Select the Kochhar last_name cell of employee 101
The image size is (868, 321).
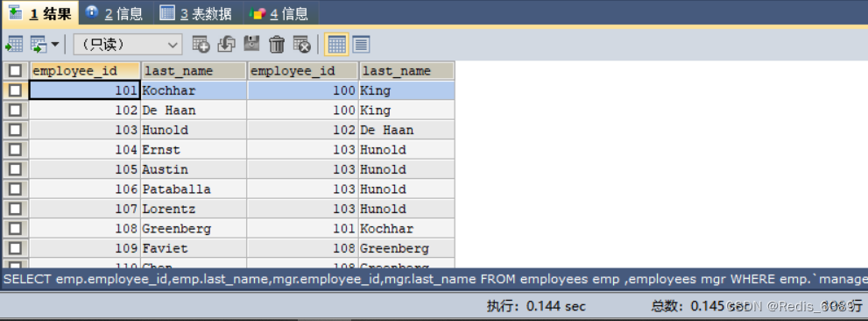194,90
